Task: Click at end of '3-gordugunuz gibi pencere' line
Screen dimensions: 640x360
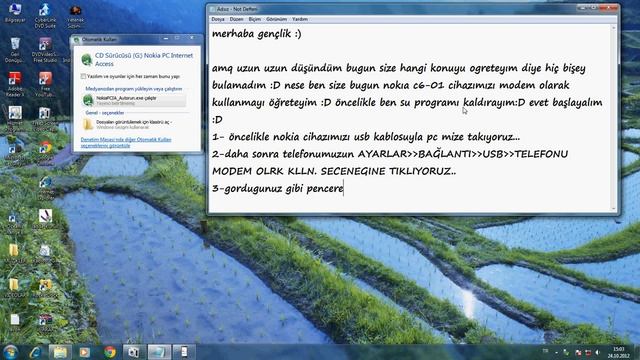Action: (344, 189)
